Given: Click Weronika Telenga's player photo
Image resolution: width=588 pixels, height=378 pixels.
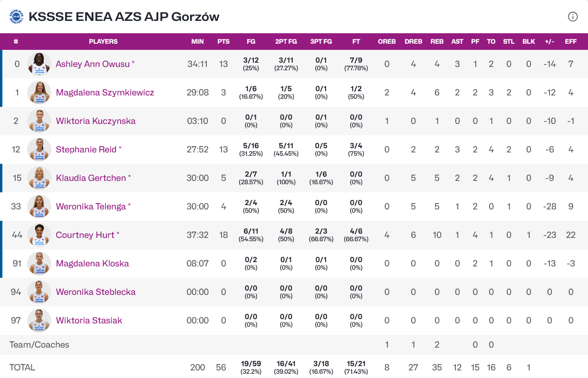Looking at the screenshot, I should pos(39,206).
